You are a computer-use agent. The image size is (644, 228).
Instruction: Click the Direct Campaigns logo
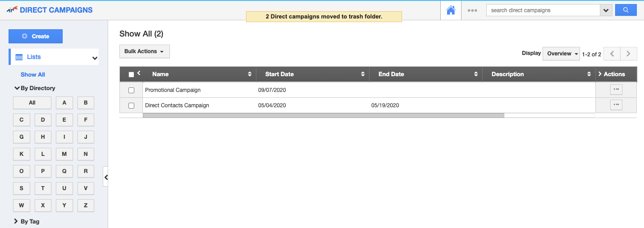(x=50, y=9)
